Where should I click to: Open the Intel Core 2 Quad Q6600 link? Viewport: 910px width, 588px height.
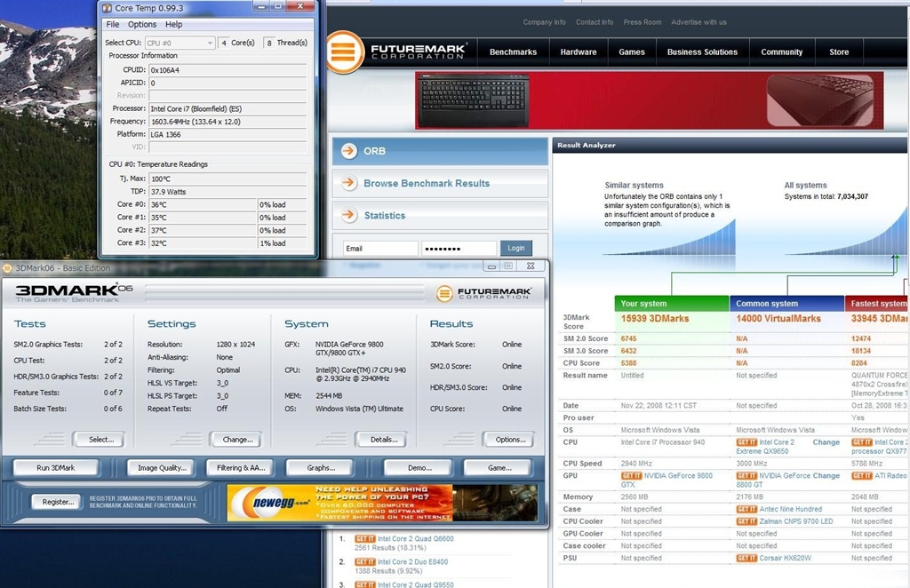416,539
